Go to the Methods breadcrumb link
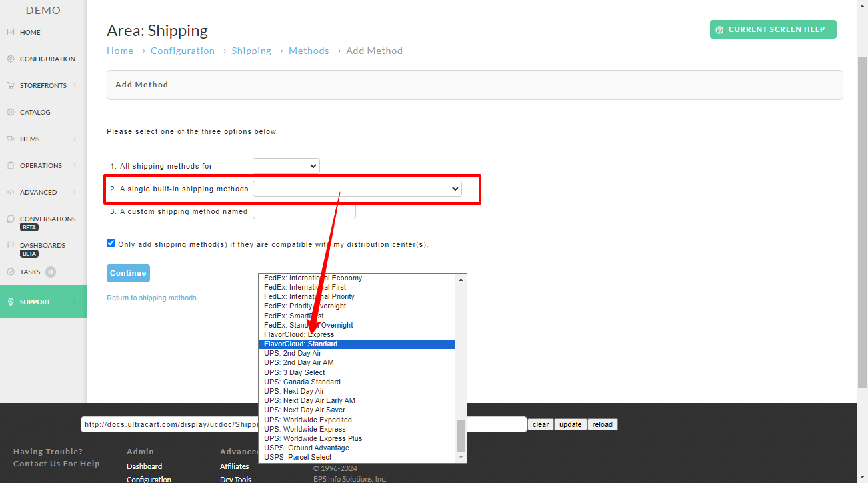 click(x=309, y=51)
